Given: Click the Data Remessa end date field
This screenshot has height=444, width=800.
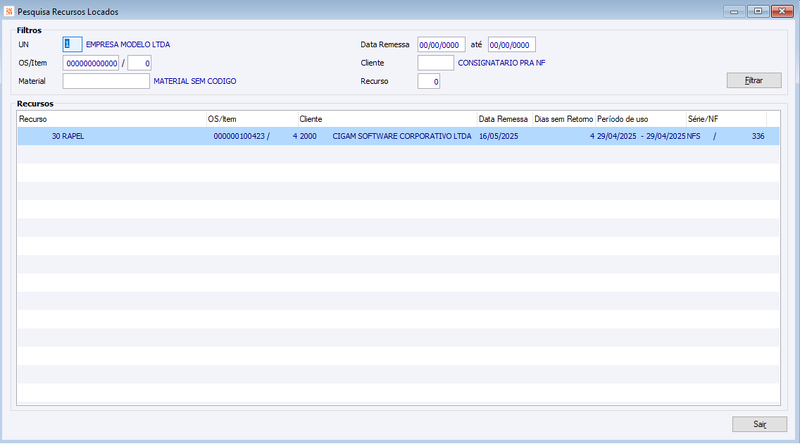Looking at the screenshot, I should [512, 45].
